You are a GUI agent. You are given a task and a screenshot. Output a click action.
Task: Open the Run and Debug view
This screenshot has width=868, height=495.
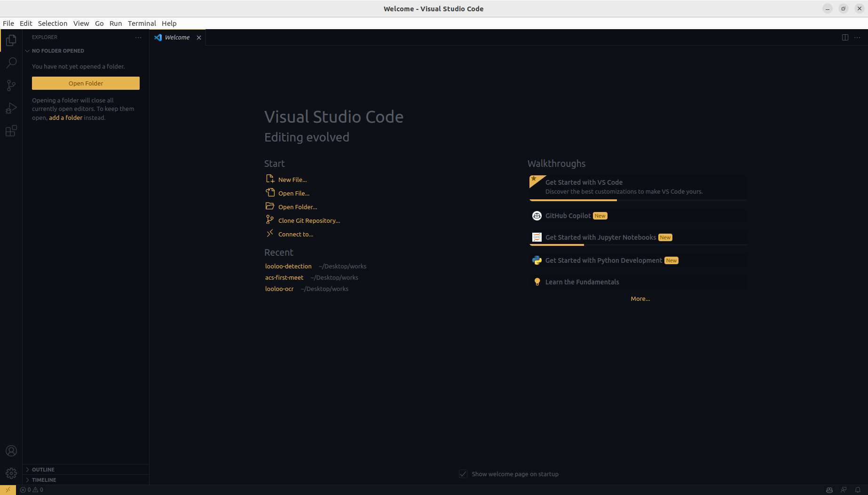11,108
